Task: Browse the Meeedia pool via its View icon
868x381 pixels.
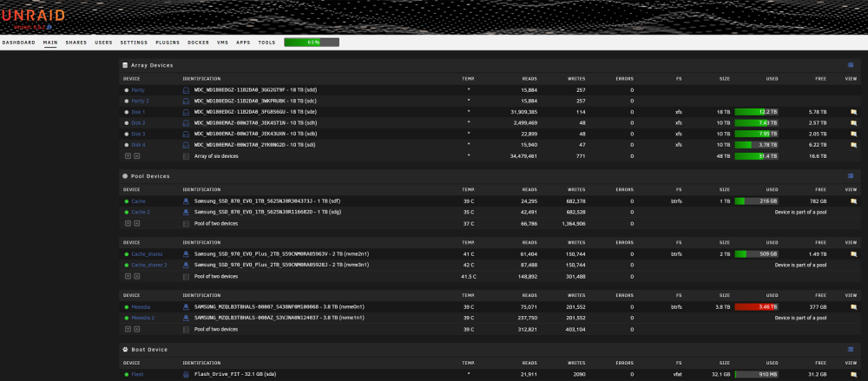Action: [x=853, y=306]
